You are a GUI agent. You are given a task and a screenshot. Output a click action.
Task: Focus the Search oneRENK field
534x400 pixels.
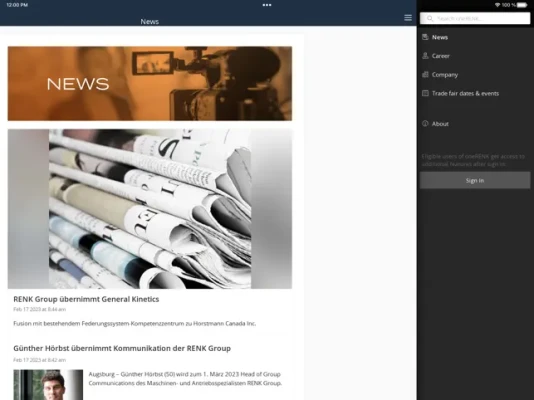point(475,18)
